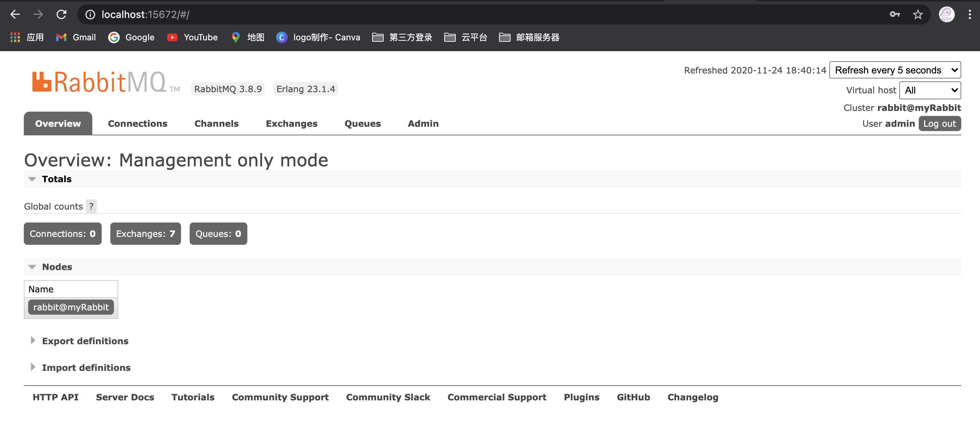Viewport: 980px width, 445px height.
Task: Switch to the Queues tab
Action: coord(362,123)
